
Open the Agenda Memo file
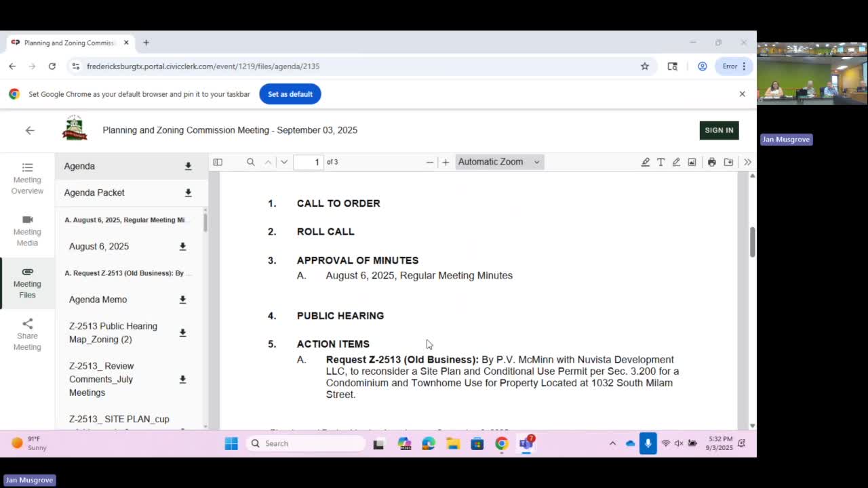point(98,300)
